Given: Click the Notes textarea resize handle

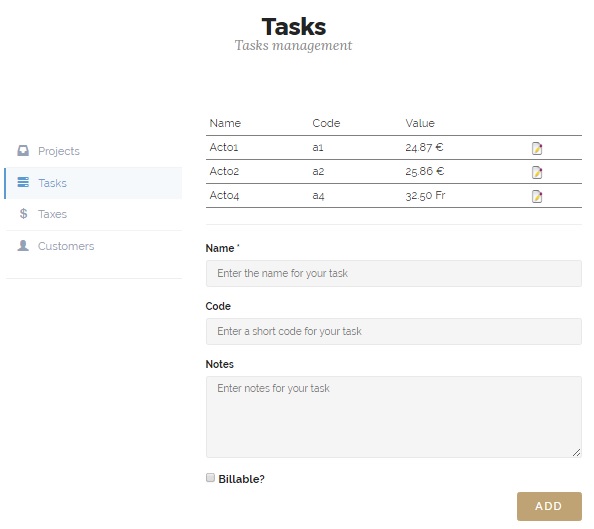Looking at the screenshot, I should point(577,452).
